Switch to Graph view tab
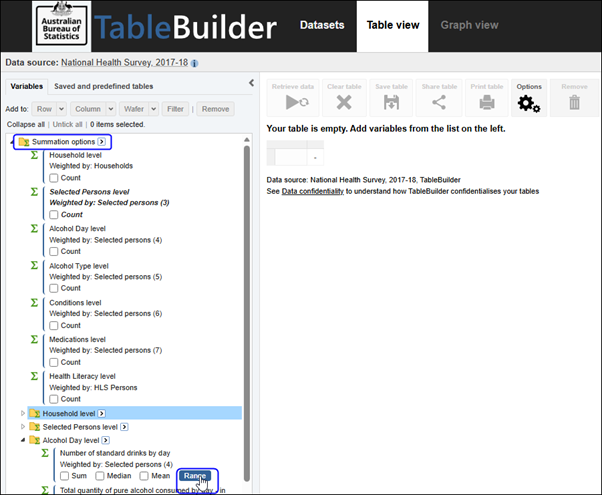602x495 pixels. click(469, 25)
